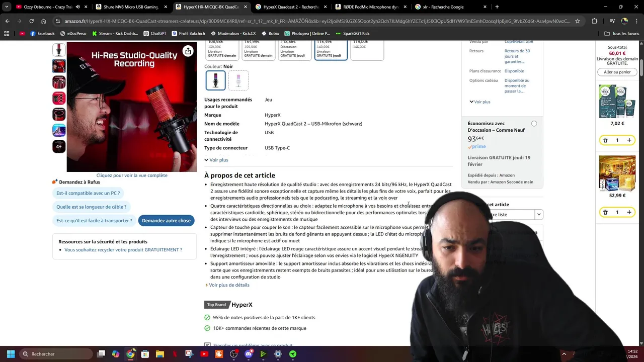Switch to 'xlr - Recherche Google' tab

point(450,7)
